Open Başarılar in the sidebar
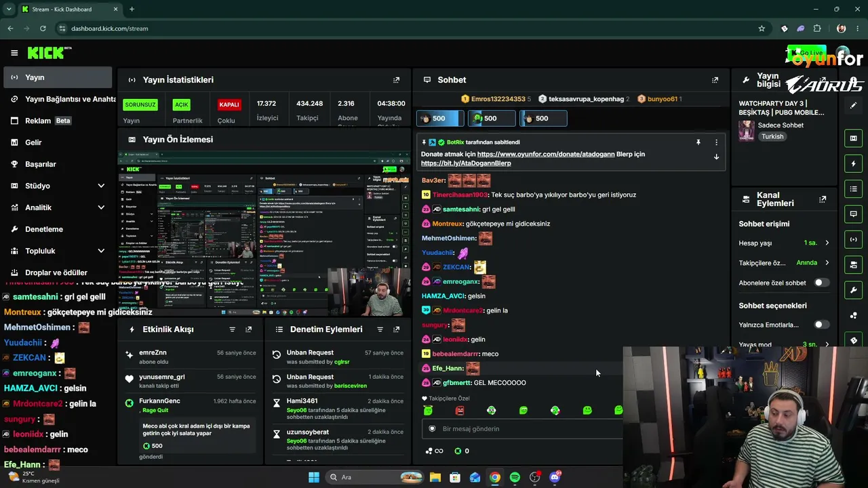This screenshot has height=488, width=868. coord(58,164)
